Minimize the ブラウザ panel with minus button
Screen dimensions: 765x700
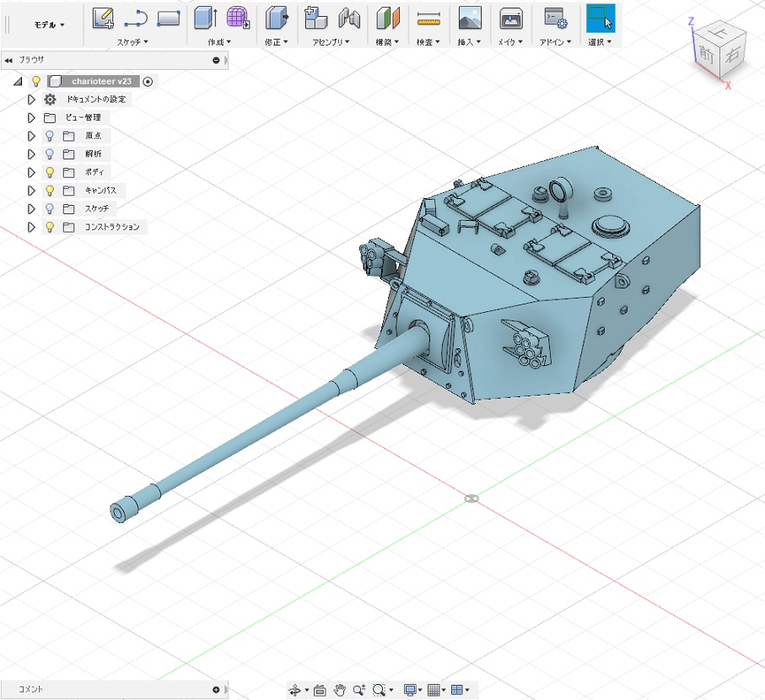[216, 61]
